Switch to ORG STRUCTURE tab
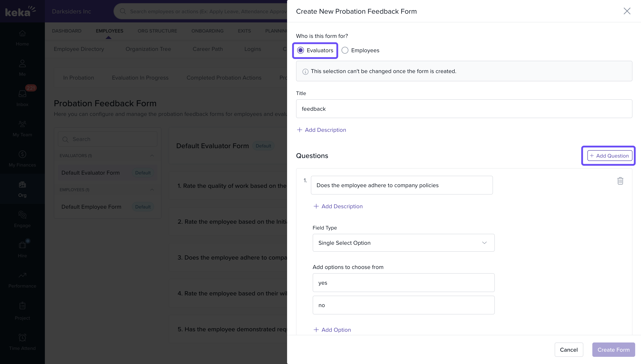The height and width of the screenshot is (364, 641). point(157,31)
